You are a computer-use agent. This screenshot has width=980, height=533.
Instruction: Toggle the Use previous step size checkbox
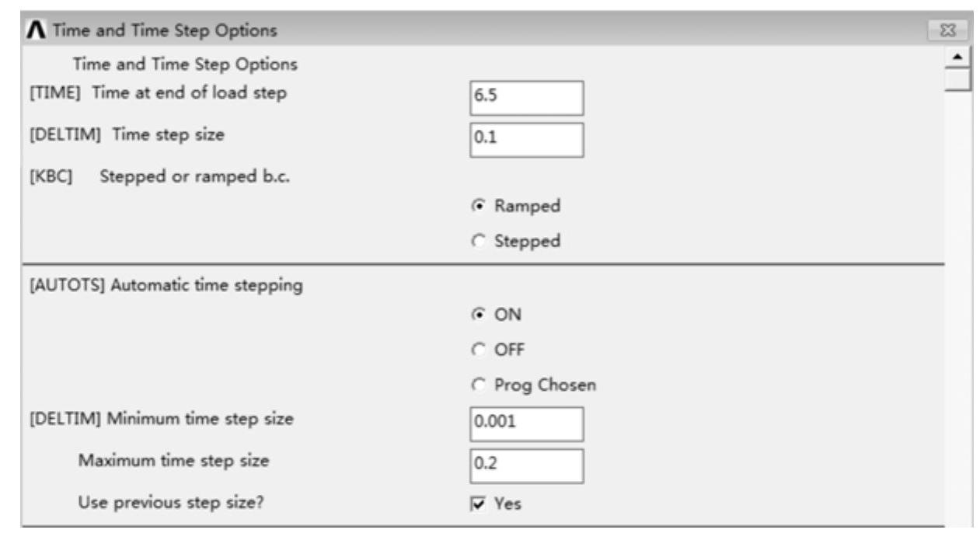pyautogui.click(x=477, y=503)
